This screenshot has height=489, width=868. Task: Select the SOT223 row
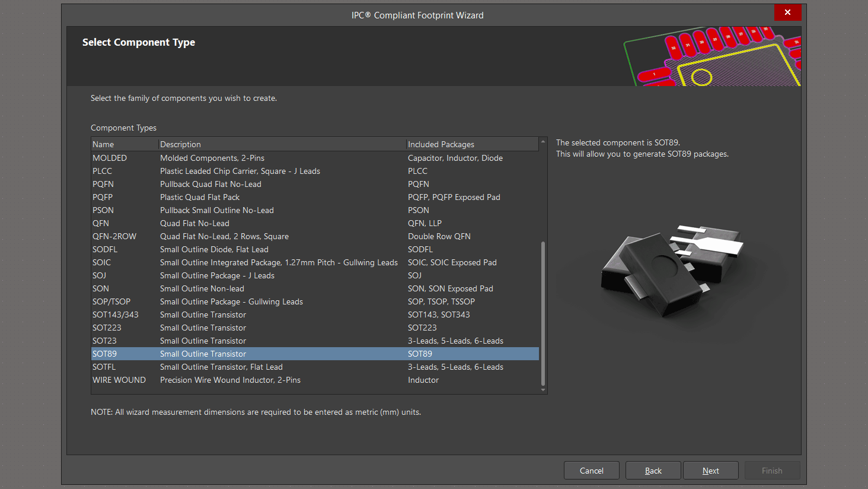coord(107,328)
